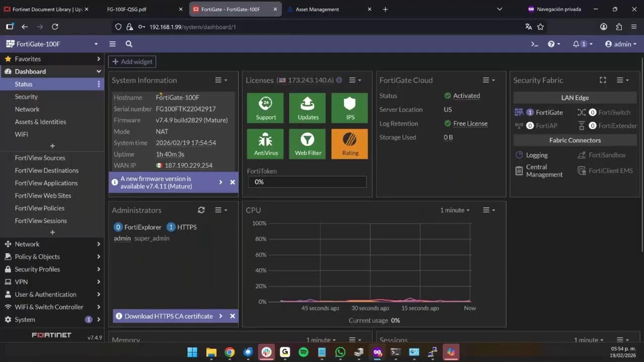644x362 pixels.
Task: Dismiss the new firmware notification
Action: click(232, 182)
